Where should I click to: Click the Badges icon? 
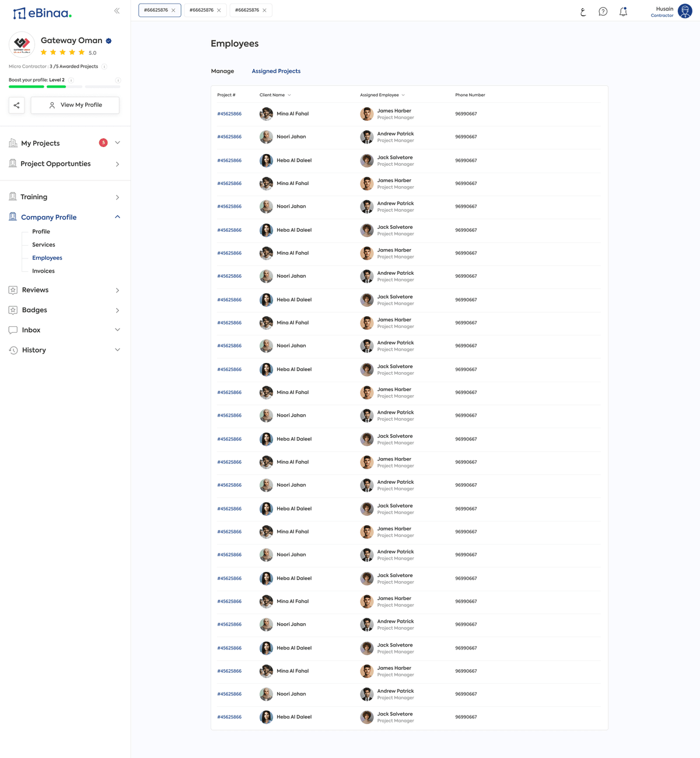[x=13, y=310]
